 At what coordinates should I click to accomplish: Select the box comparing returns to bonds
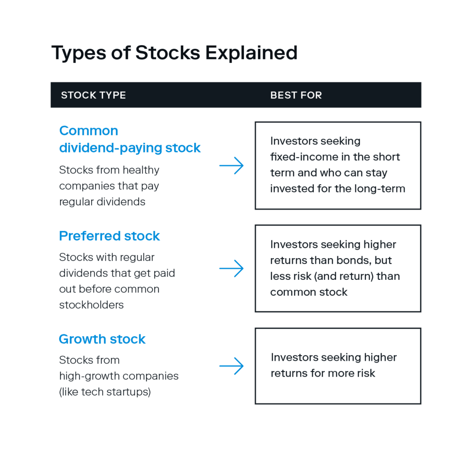(337, 268)
